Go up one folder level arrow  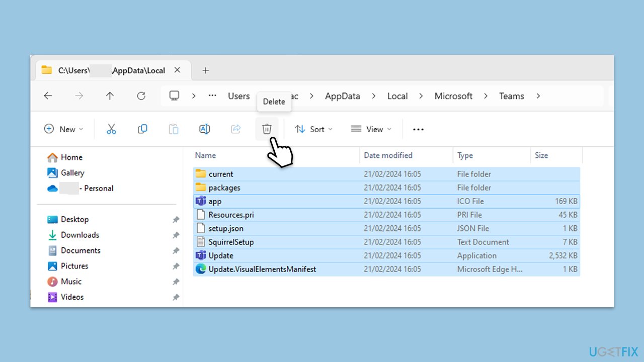pos(110,96)
